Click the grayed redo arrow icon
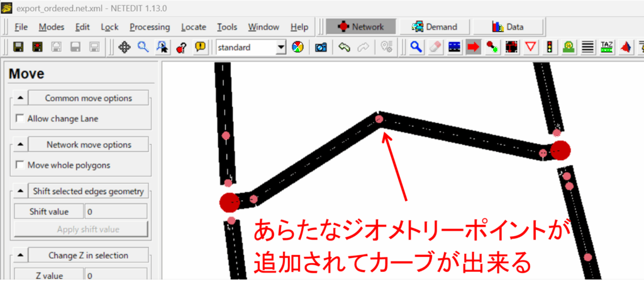 [x=363, y=47]
